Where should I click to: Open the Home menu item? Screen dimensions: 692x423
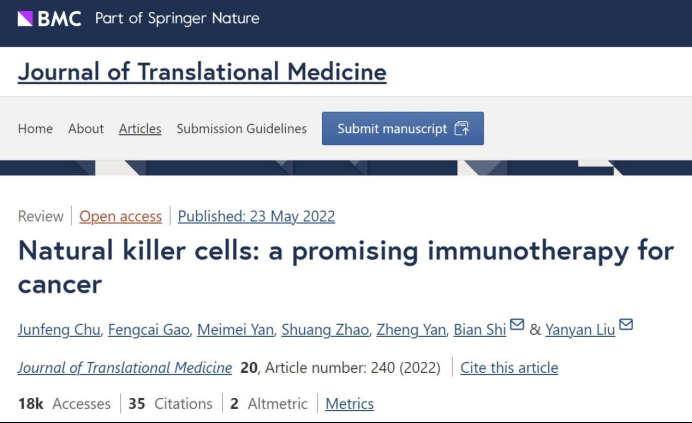[x=35, y=129]
